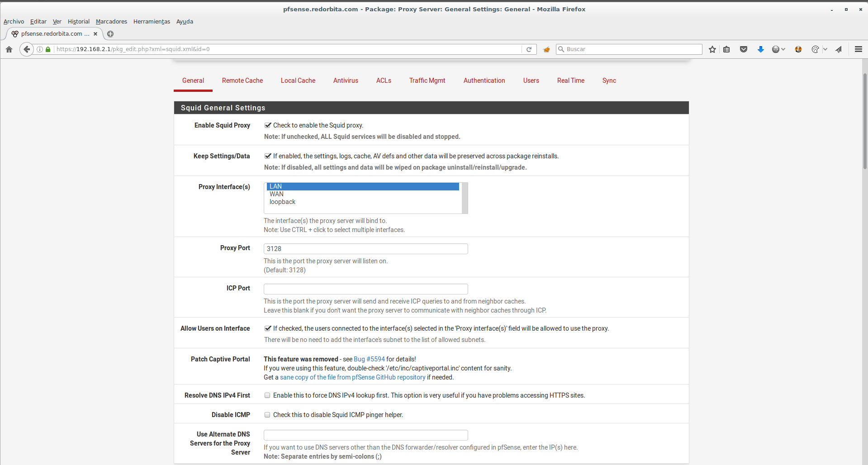Open the Bug #5594 link
The width and height of the screenshot is (868, 465).
point(369,359)
